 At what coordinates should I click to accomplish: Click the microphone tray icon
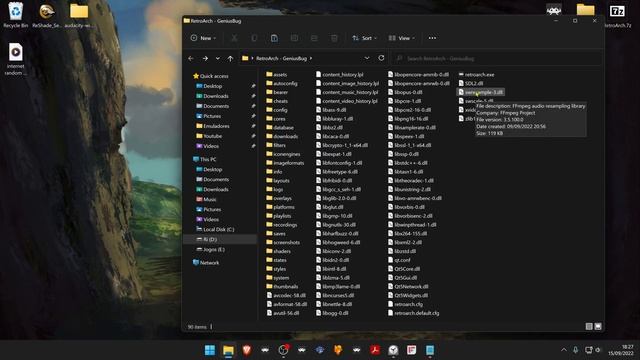click(576, 350)
